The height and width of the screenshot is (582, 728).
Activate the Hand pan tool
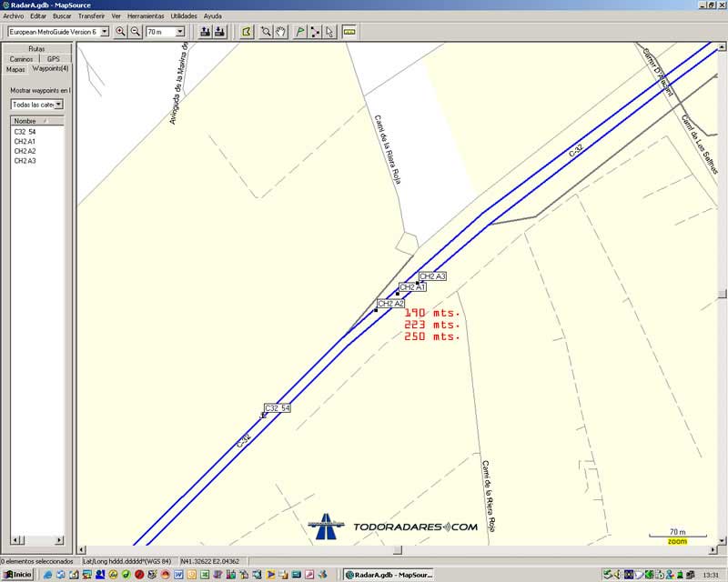coord(280,32)
